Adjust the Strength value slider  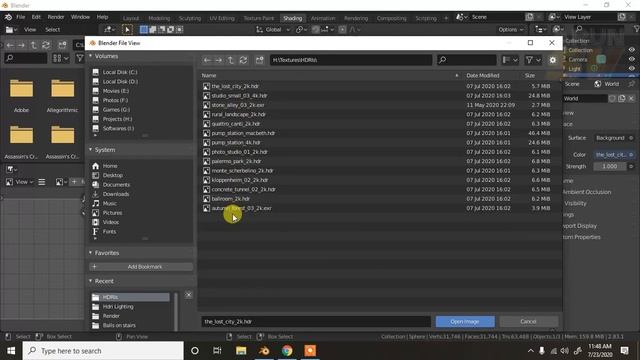pyautogui.click(x=609, y=167)
